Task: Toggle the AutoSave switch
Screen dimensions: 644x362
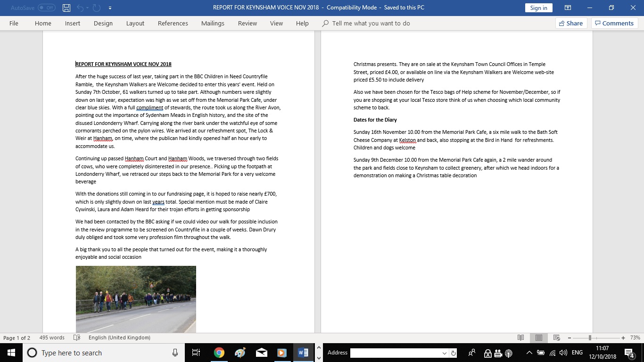Action: pos(46,8)
